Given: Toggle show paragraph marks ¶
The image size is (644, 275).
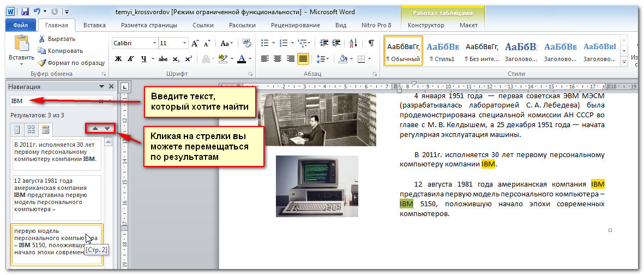Looking at the screenshot, I should 371,43.
